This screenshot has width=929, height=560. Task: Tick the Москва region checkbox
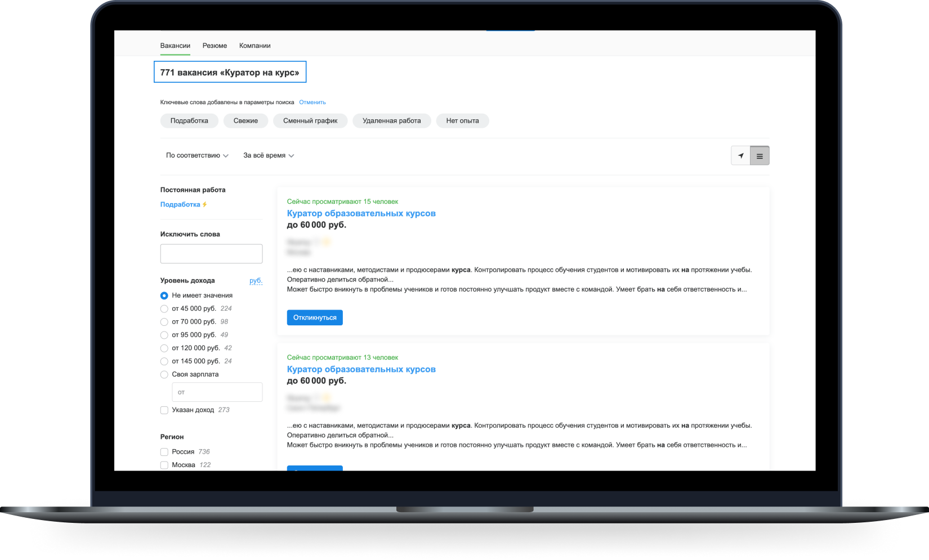[164, 465]
